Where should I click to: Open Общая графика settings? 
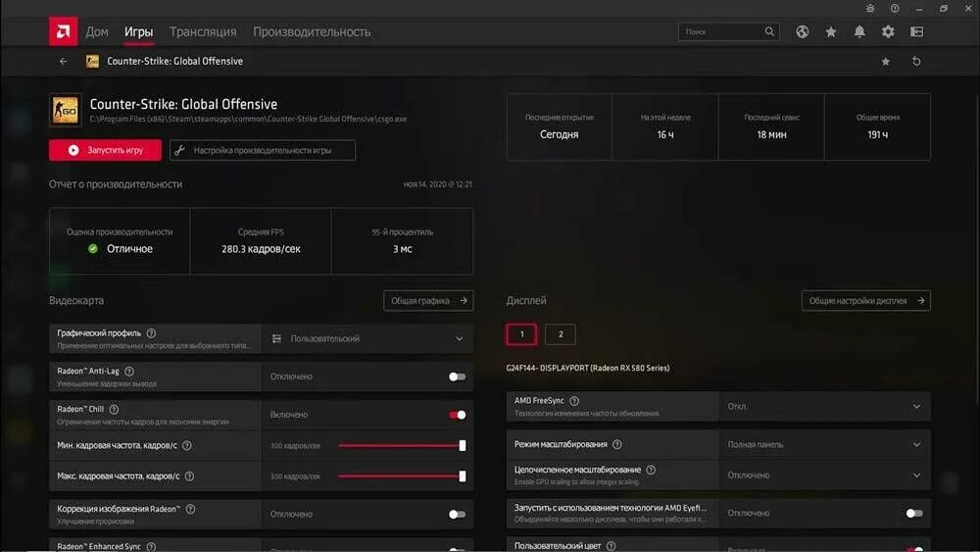(428, 301)
